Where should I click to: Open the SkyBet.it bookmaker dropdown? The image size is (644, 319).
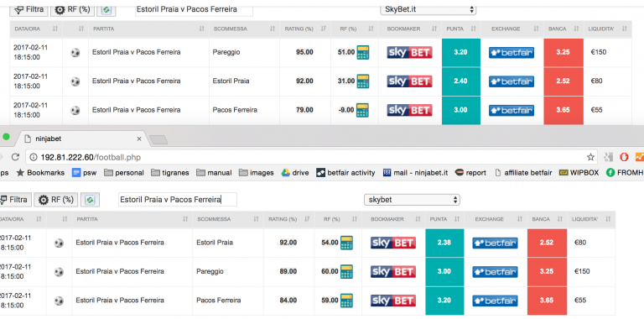tap(428, 9)
